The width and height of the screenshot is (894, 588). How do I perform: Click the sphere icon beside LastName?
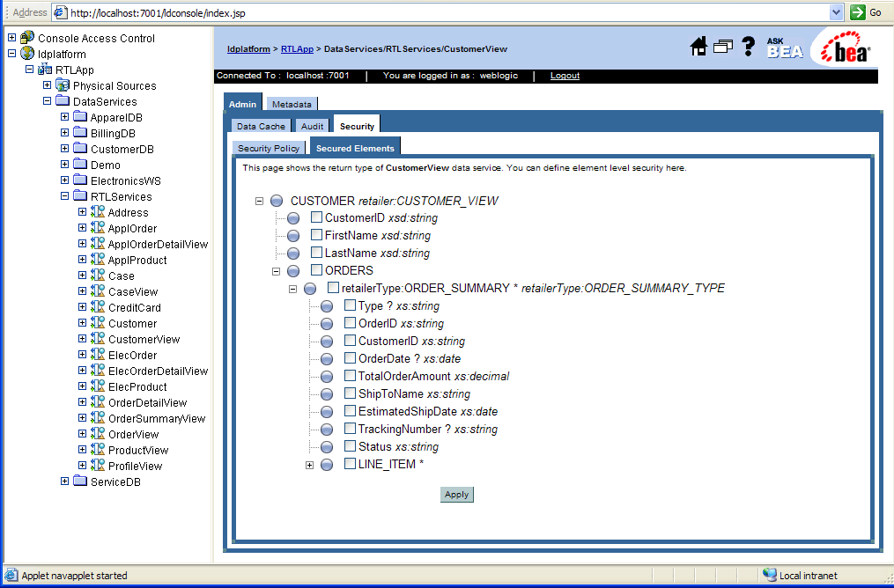293,254
